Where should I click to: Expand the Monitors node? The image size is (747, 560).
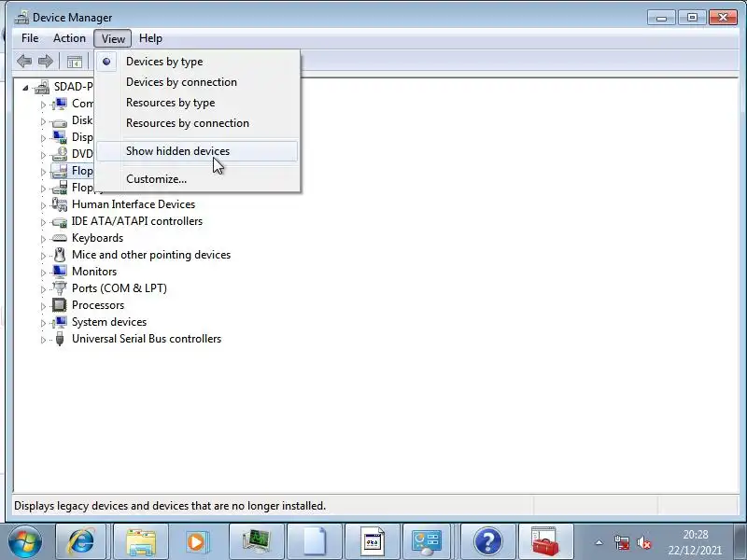(x=43, y=273)
